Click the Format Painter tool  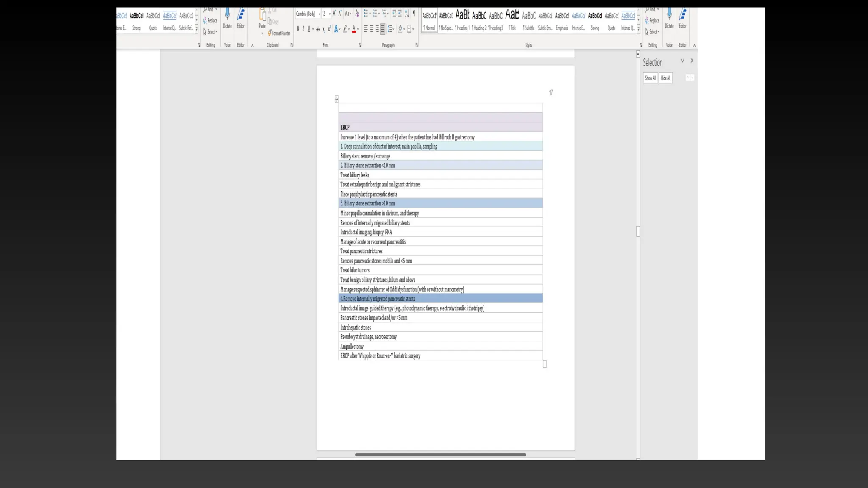279,33
